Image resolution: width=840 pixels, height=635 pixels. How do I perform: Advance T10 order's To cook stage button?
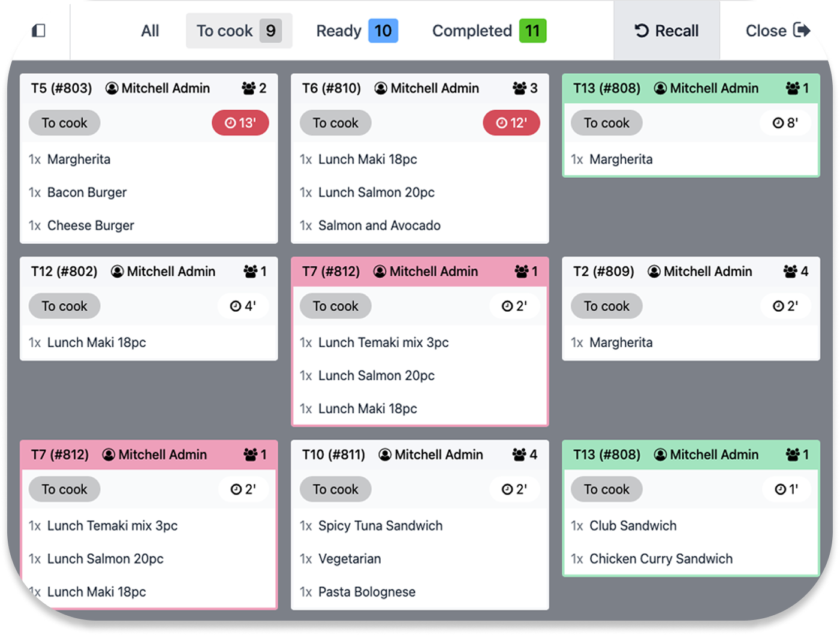(x=335, y=489)
